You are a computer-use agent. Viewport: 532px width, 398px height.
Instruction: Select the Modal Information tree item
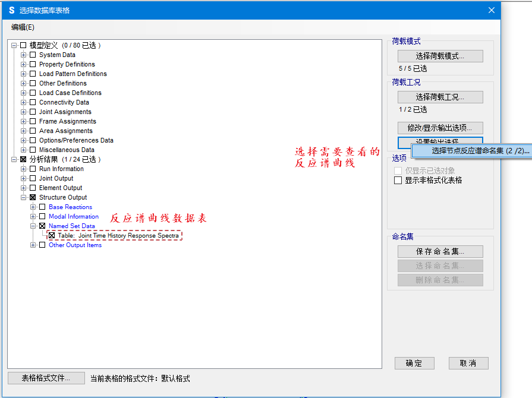74,216
